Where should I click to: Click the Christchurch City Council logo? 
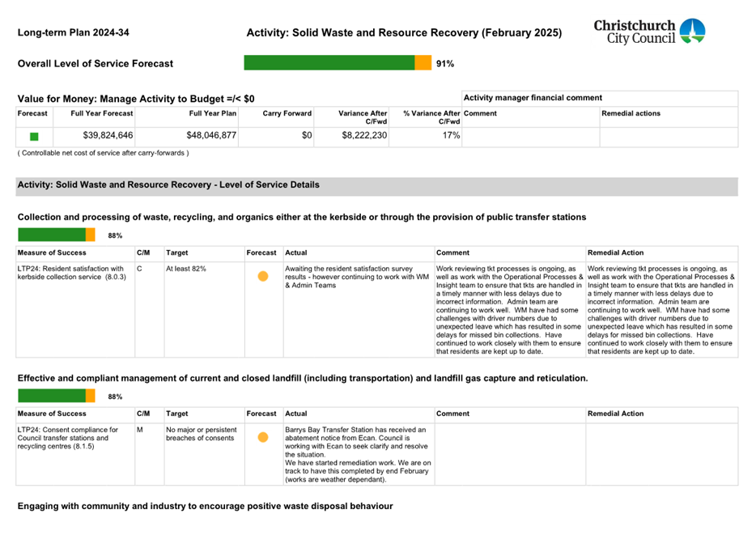pos(649,32)
